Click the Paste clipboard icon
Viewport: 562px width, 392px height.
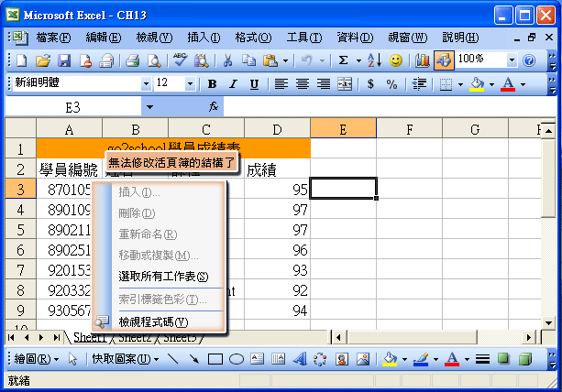270,60
